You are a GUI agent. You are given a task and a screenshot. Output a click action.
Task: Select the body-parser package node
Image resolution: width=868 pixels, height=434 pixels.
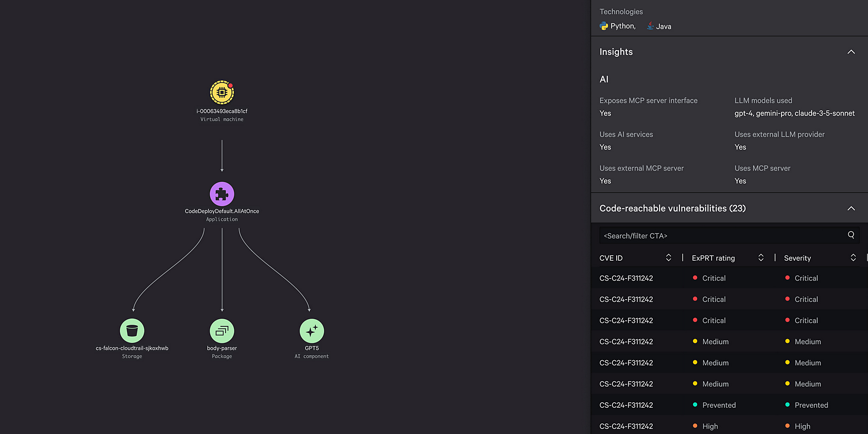point(222,331)
